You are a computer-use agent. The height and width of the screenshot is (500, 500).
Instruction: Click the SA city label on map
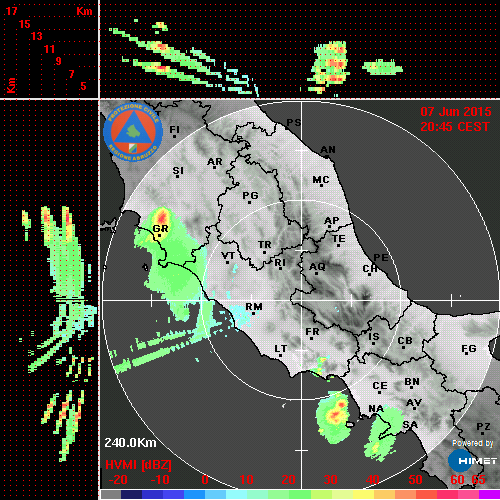point(410,425)
